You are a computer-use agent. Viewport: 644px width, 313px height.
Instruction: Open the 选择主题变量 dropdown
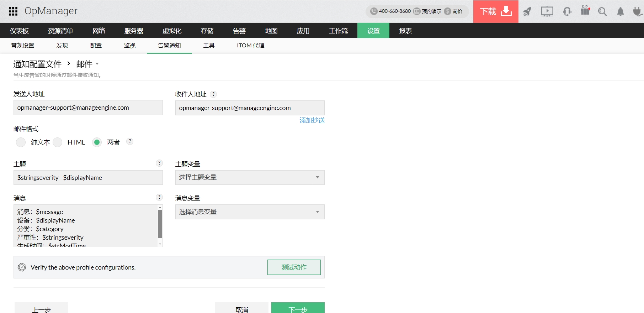click(x=250, y=177)
